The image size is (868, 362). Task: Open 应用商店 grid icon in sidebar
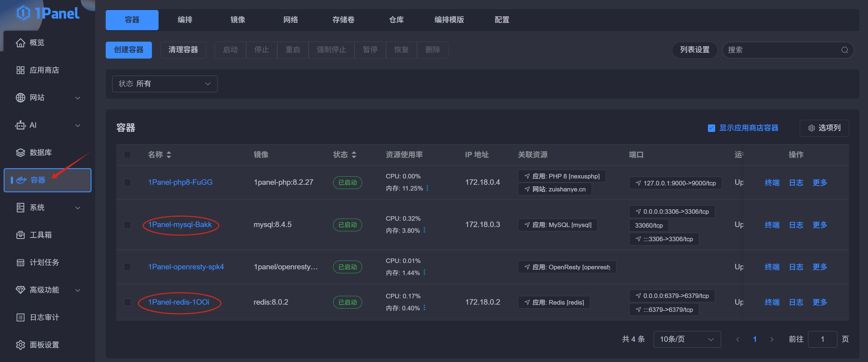21,70
